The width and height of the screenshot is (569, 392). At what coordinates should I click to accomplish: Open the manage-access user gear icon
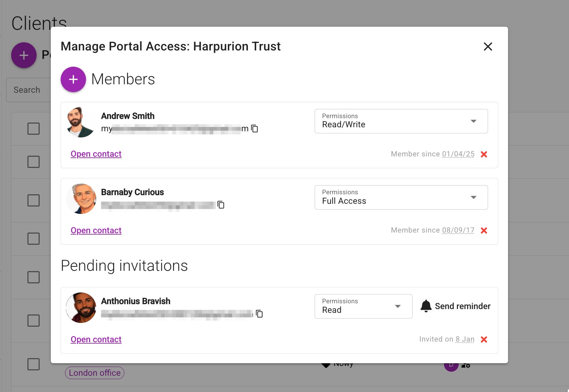[x=465, y=366]
